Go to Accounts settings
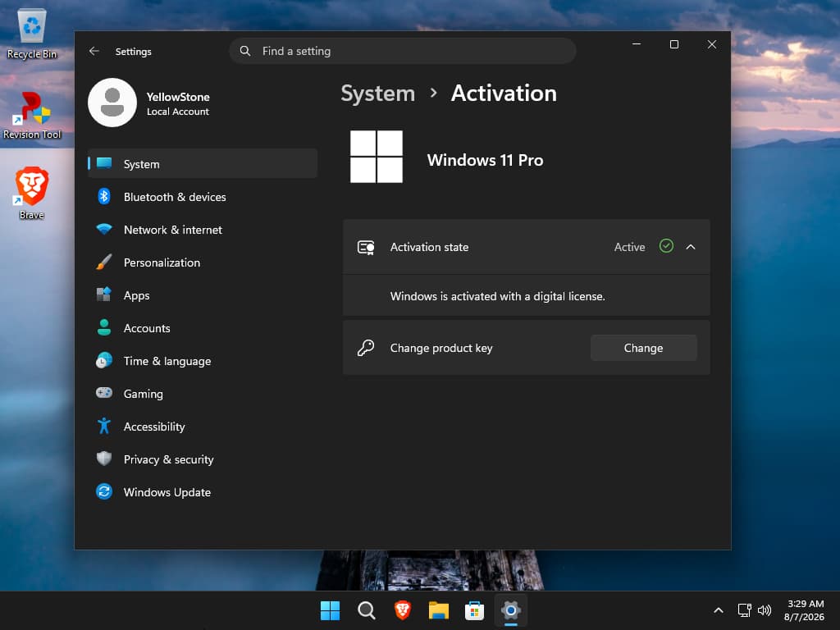This screenshot has width=840, height=630. [203, 327]
